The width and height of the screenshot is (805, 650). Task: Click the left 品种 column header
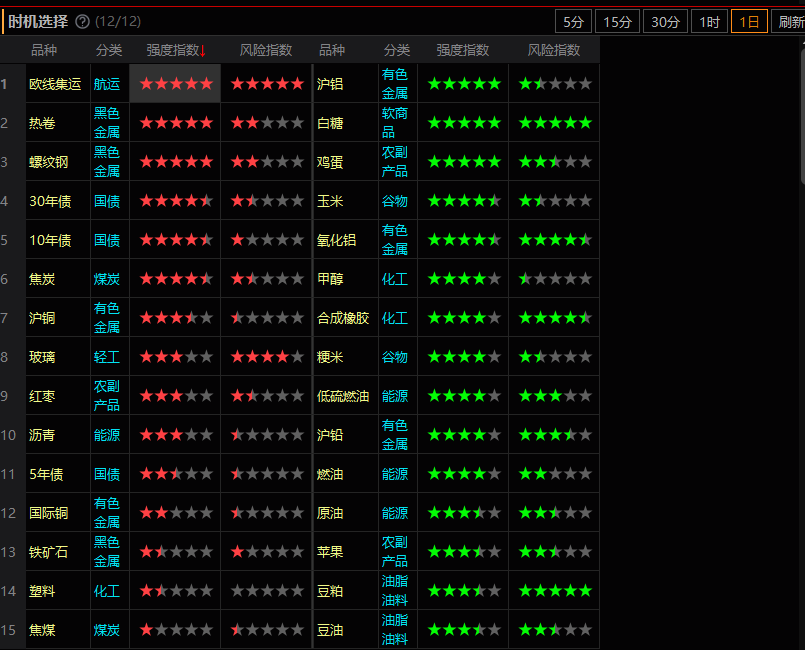[44, 50]
